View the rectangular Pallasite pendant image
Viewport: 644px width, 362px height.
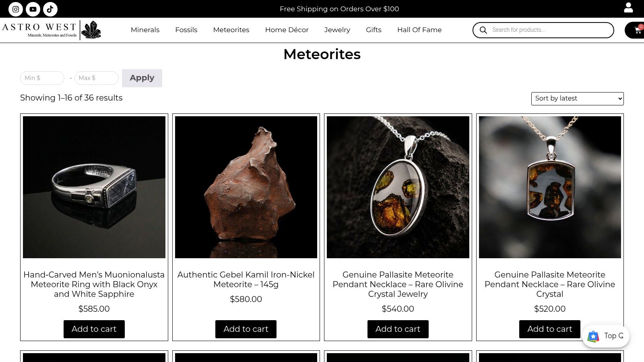[x=550, y=187]
